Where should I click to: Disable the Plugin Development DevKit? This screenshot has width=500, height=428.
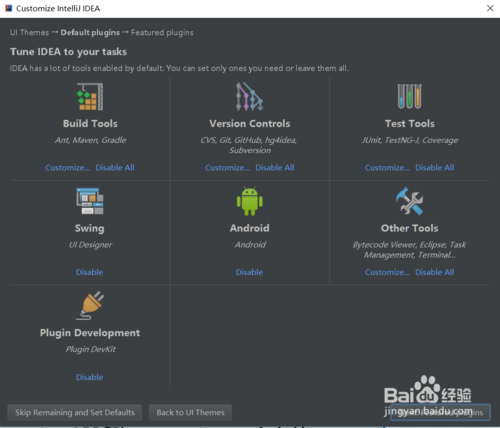[x=90, y=377]
